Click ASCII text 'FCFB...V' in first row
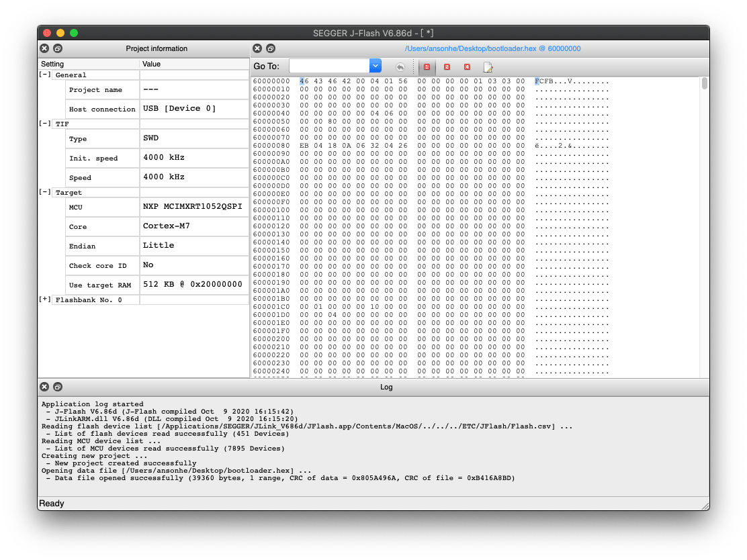This screenshot has width=747, height=560. point(554,81)
